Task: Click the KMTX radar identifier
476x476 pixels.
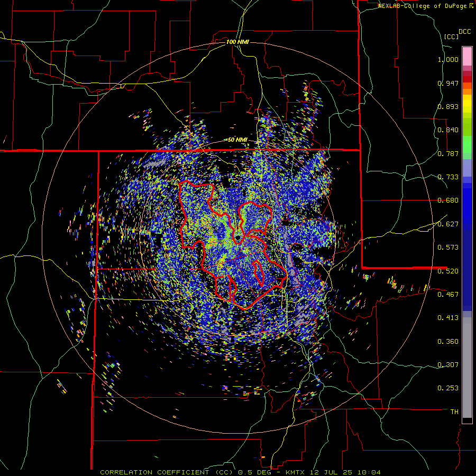Action: click(296, 472)
